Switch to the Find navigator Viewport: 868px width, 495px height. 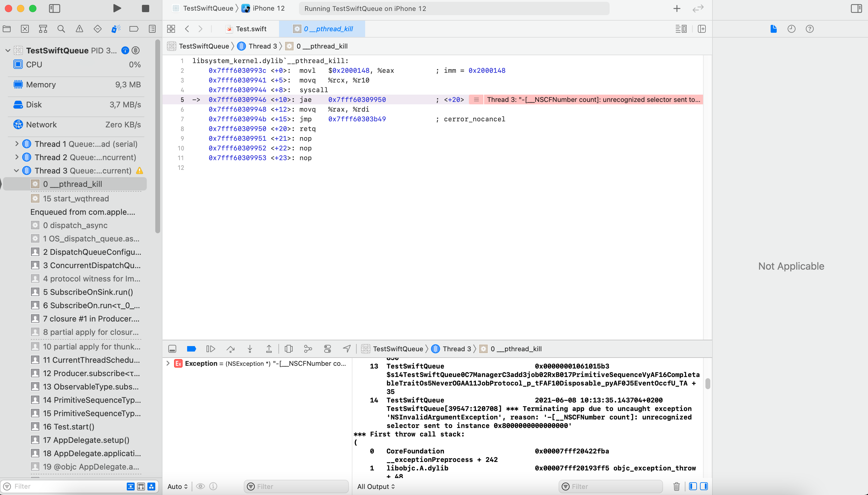coord(61,29)
